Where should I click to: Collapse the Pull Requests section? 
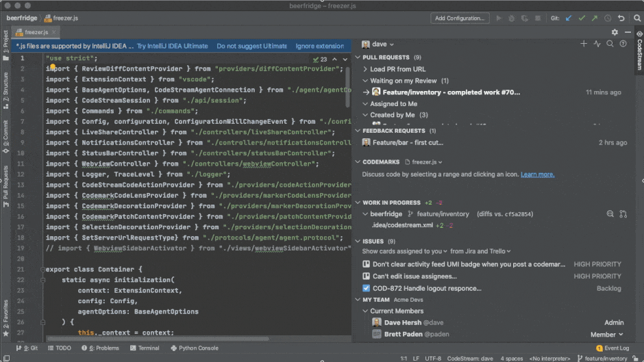click(x=358, y=57)
